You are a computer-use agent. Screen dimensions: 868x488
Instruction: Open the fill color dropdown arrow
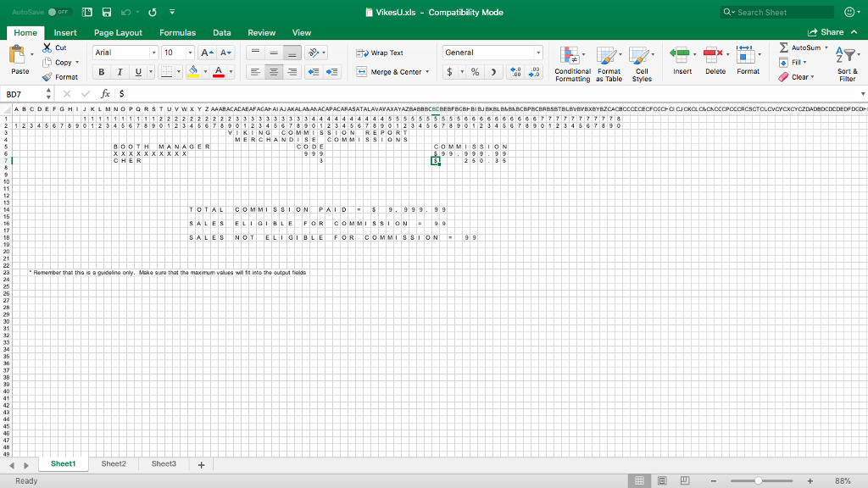[x=205, y=72]
